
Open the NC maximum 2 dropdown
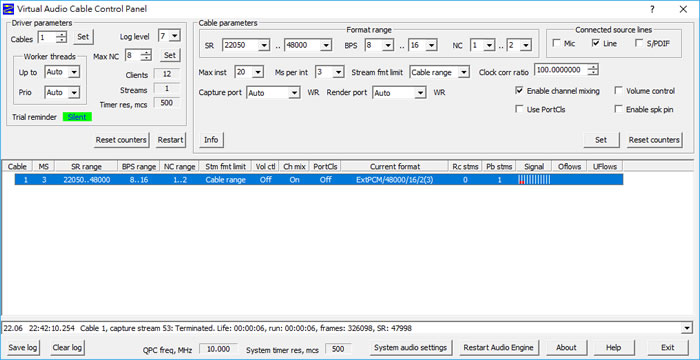point(525,45)
